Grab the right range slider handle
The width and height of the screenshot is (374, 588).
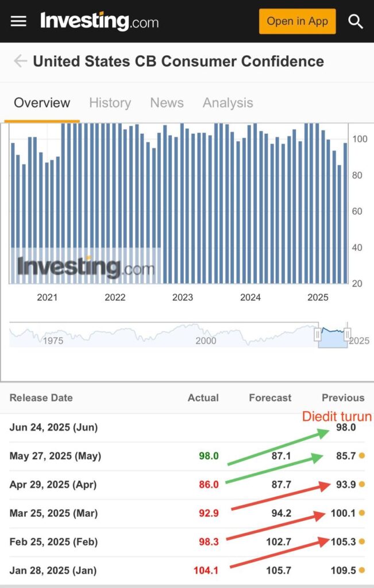point(348,334)
